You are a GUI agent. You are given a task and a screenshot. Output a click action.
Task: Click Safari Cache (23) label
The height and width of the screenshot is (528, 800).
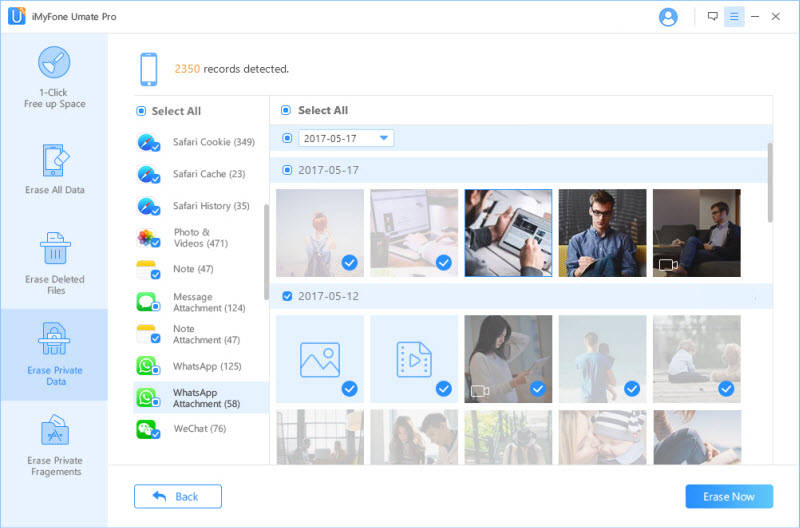pos(209,174)
